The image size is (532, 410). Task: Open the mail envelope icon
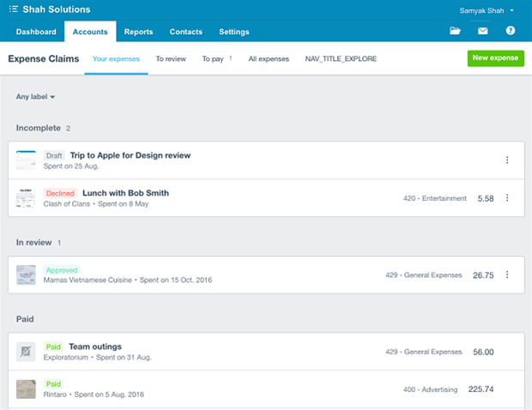482,31
